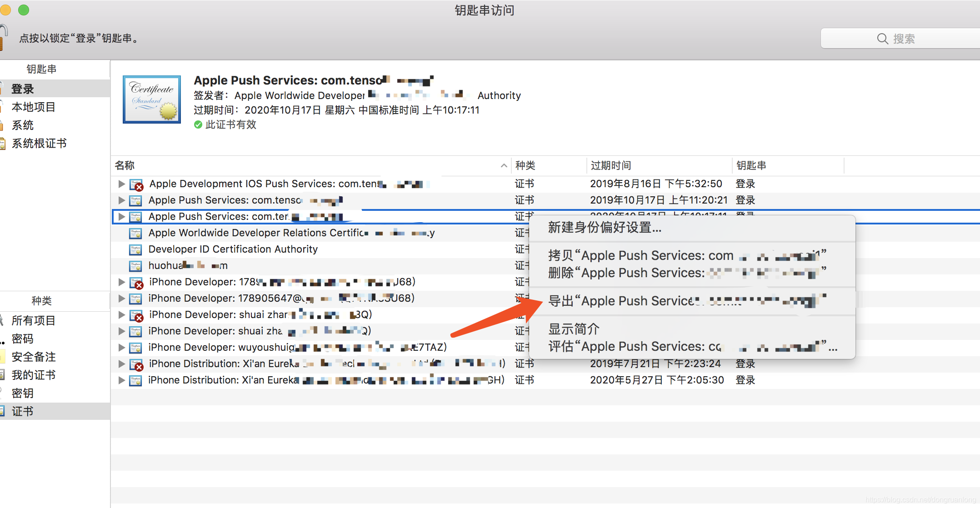Click the search magnifier icon
The height and width of the screenshot is (508, 980).
coord(882,39)
